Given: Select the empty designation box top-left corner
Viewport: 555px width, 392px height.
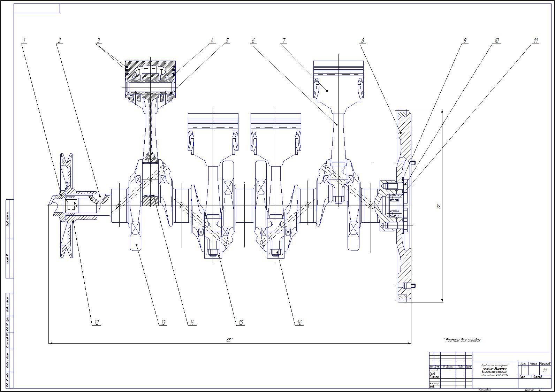Looking at the screenshot, I should click(37, 8).
